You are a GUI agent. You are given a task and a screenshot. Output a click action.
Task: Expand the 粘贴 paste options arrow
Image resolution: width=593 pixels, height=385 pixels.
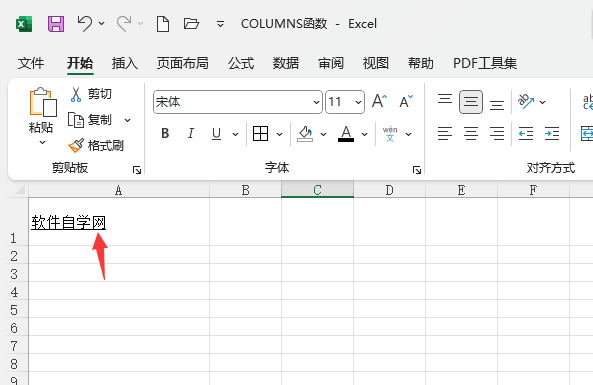tap(42, 143)
